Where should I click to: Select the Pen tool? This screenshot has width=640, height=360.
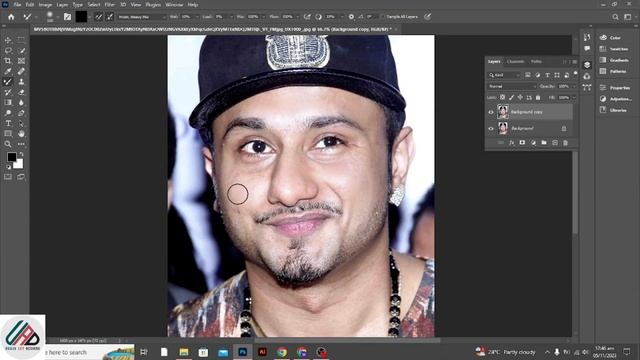coord(21,113)
